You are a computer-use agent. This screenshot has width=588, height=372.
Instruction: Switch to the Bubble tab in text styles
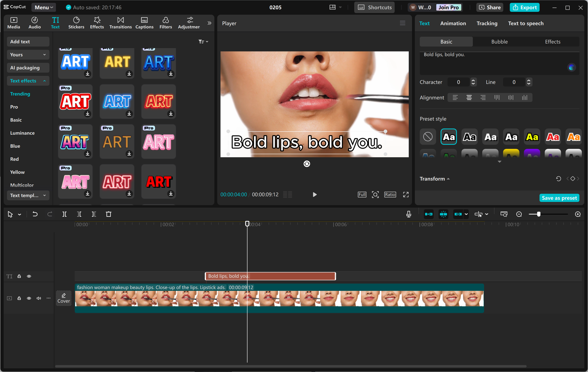[x=499, y=41]
